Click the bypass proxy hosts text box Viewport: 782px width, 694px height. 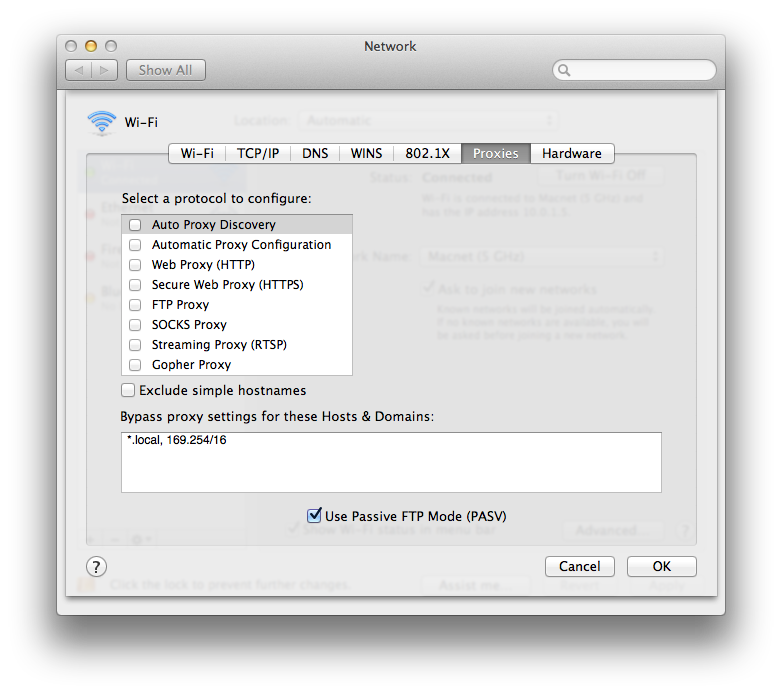[x=391, y=463]
